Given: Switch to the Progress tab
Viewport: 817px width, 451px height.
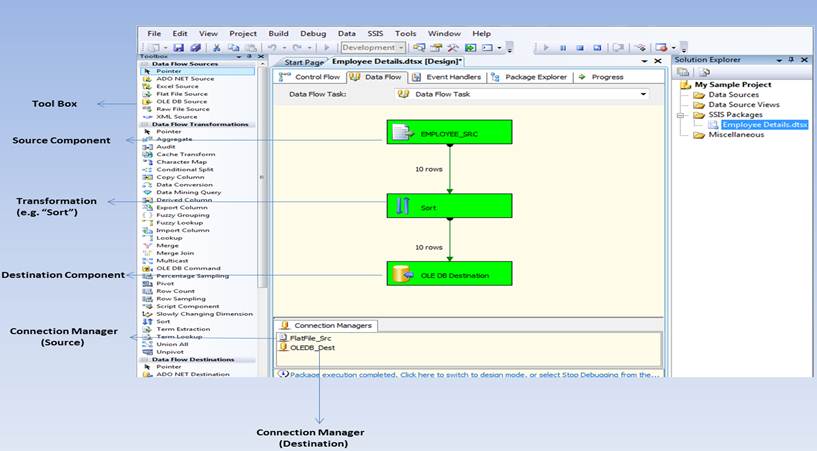Looking at the screenshot, I should point(601,77).
